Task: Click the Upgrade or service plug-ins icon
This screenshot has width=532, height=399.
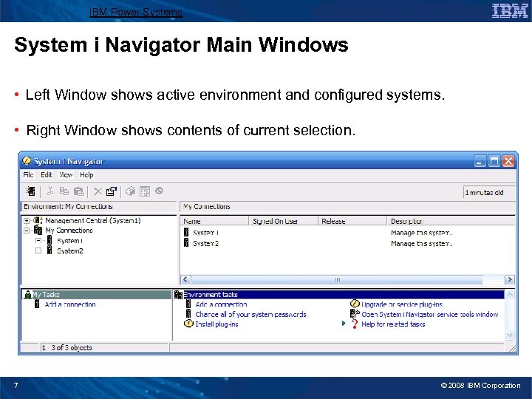Action: (355, 304)
